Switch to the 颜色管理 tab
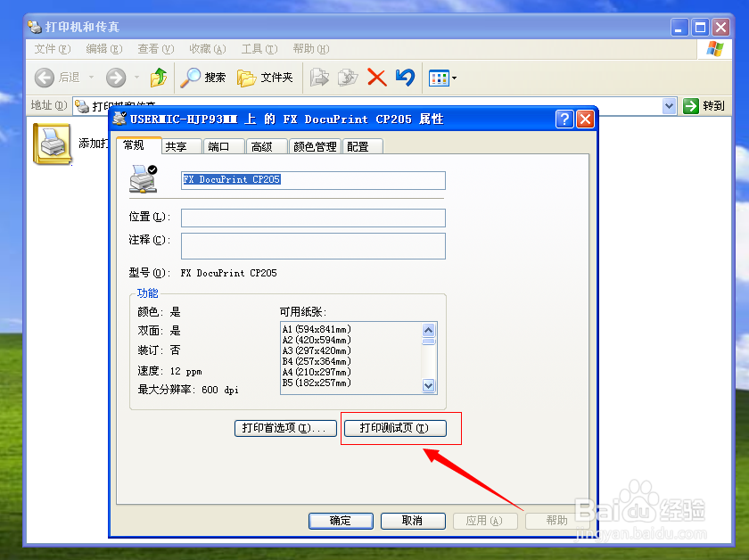The width and height of the screenshot is (749, 560). [316, 147]
